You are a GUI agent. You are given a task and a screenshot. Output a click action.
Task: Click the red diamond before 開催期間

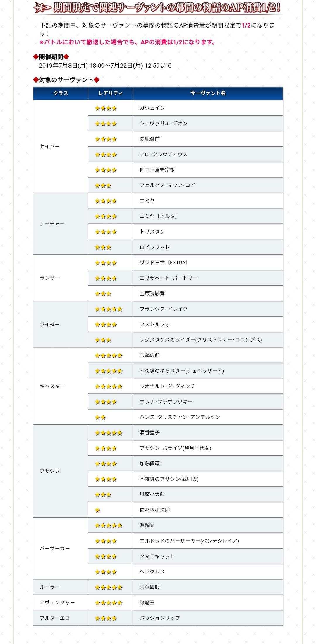coord(36,57)
